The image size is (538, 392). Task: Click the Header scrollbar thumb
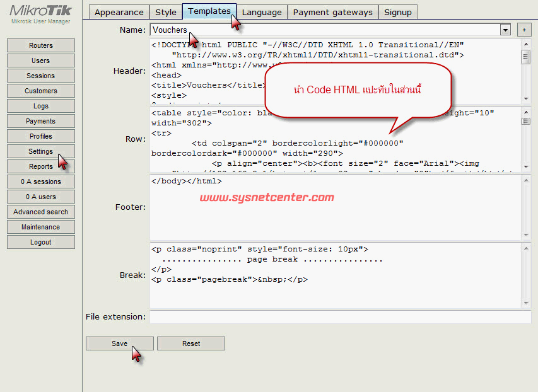point(526,57)
